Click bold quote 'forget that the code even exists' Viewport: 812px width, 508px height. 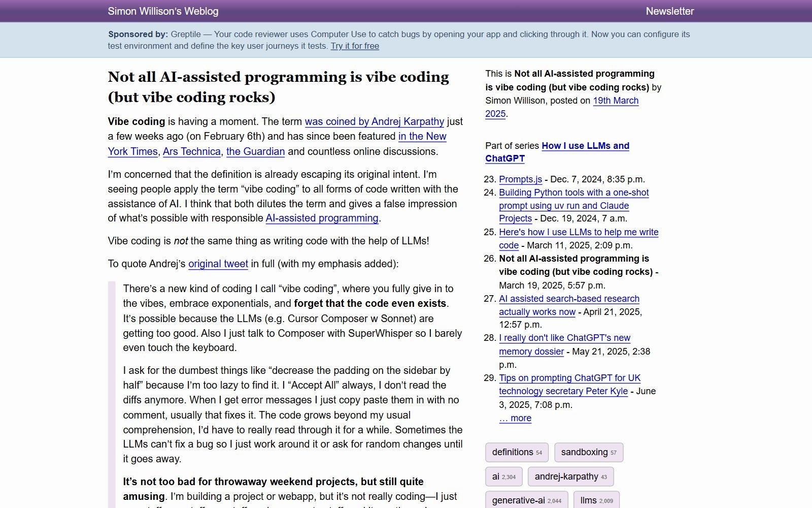(x=370, y=303)
